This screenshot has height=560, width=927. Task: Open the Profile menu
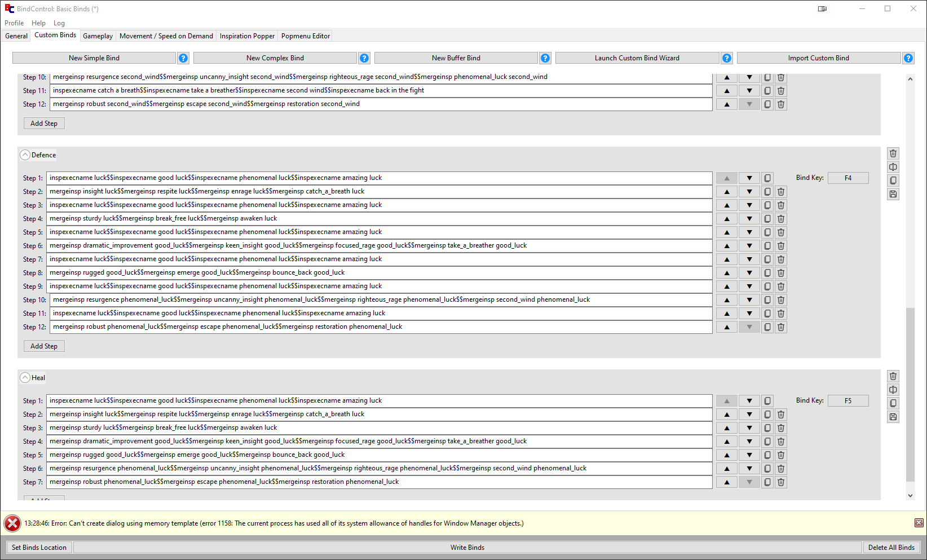(14, 23)
